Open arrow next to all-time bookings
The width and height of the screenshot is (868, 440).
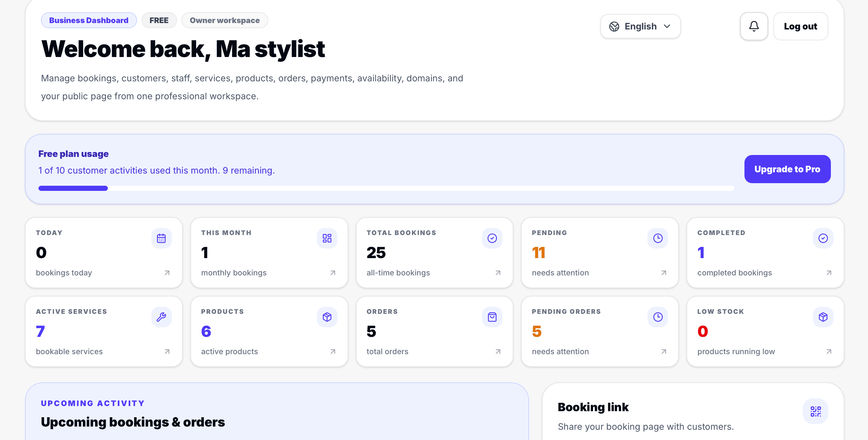(498, 273)
